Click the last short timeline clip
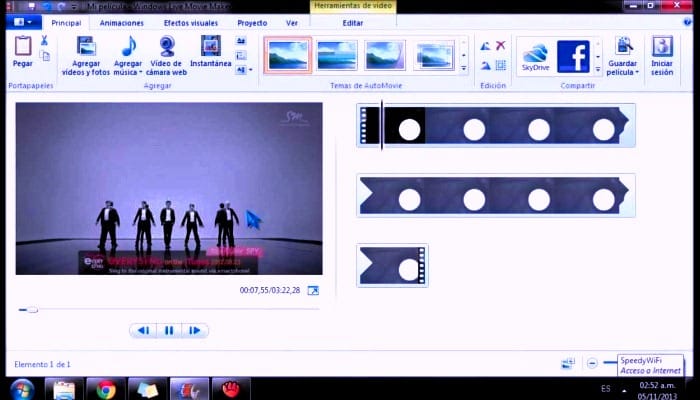Image resolution: width=700 pixels, height=400 pixels. coord(392,265)
